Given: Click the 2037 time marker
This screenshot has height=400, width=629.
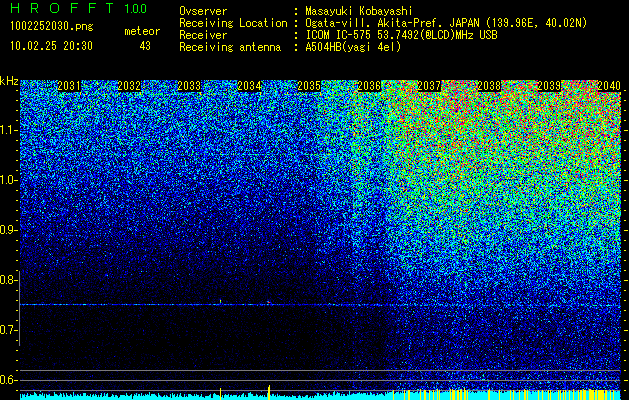Looking at the screenshot, I should click(x=429, y=86).
